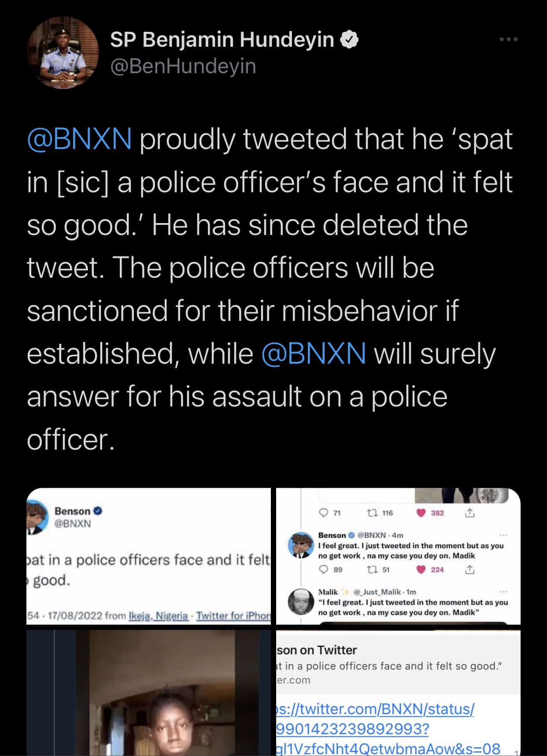Open the @BenHundeyin handle
The height and width of the screenshot is (756, 547).
[183, 66]
